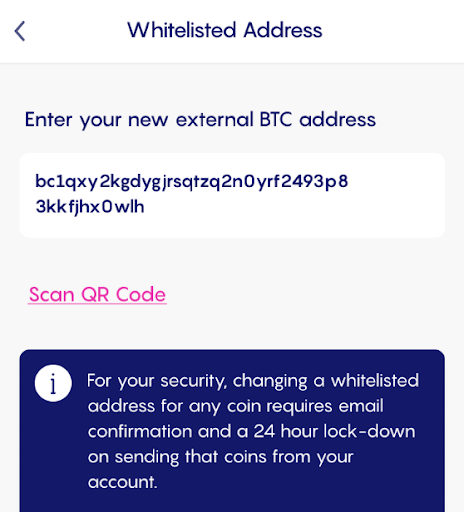Tap 'BTC' in the address prompt label
The width and height of the screenshot is (464, 512).
coord(276,119)
